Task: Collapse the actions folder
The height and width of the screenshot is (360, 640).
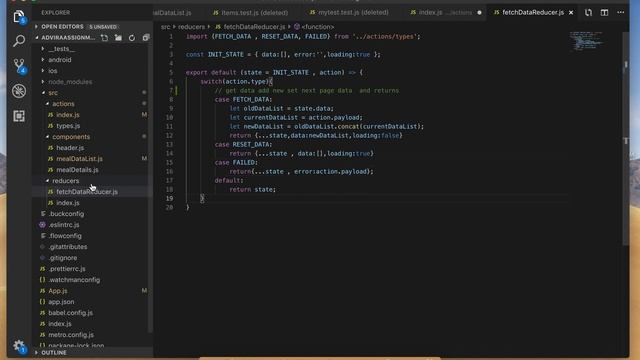Action: pos(63,104)
